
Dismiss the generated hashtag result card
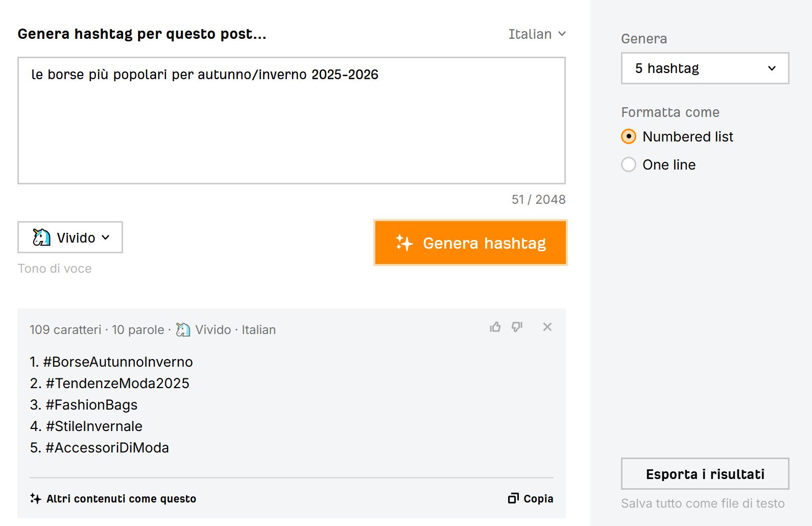pos(547,327)
